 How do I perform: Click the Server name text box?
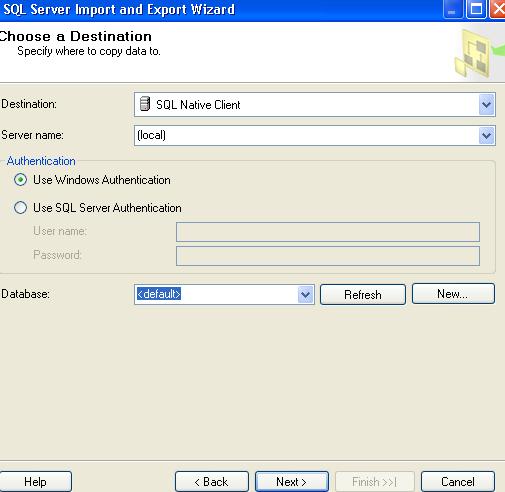307,135
